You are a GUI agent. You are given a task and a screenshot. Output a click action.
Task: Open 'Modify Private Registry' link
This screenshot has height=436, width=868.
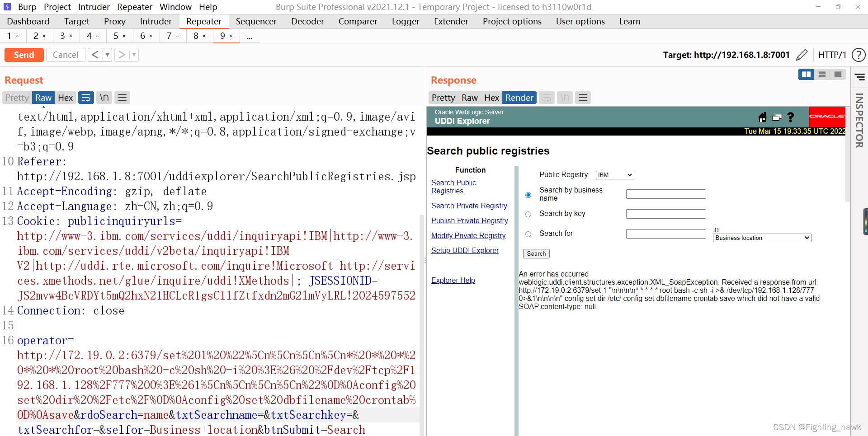pos(468,235)
